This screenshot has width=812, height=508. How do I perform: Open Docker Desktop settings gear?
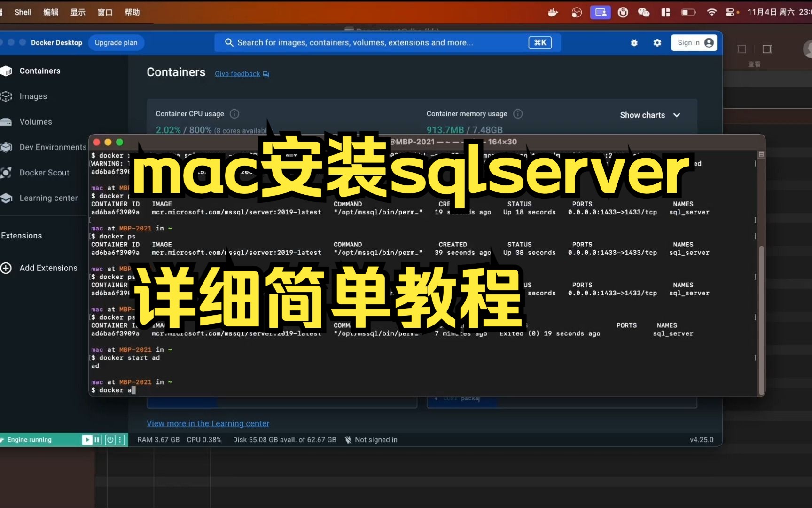point(657,43)
